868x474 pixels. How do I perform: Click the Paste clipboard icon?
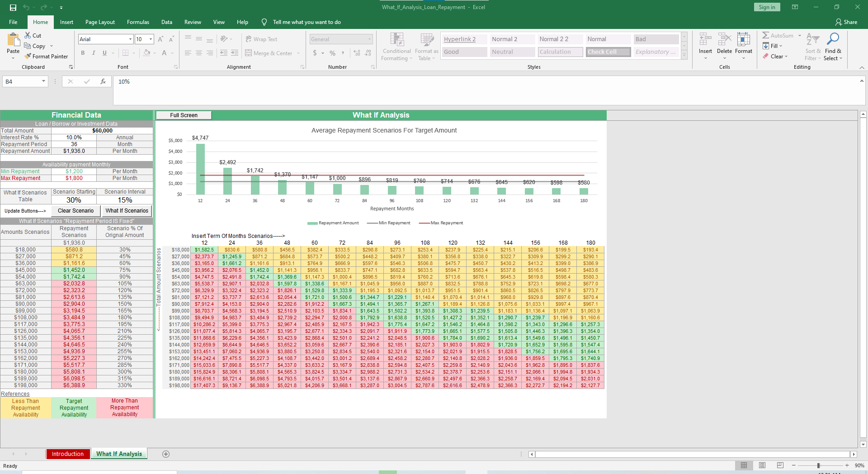(13, 40)
